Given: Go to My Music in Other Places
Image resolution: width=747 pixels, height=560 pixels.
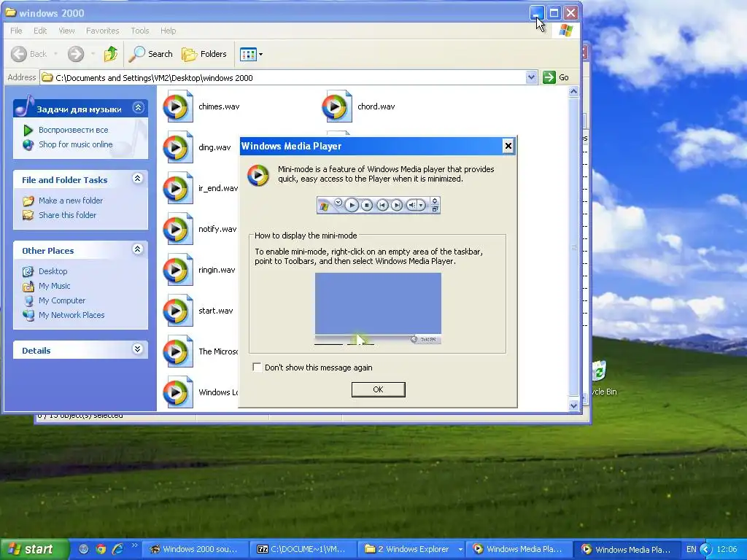Looking at the screenshot, I should click(x=54, y=286).
